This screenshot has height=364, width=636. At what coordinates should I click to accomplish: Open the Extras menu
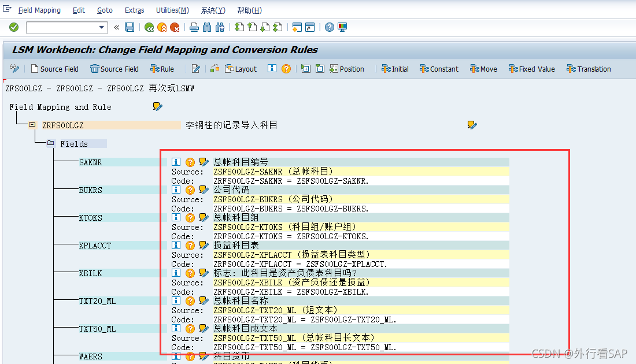click(134, 10)
